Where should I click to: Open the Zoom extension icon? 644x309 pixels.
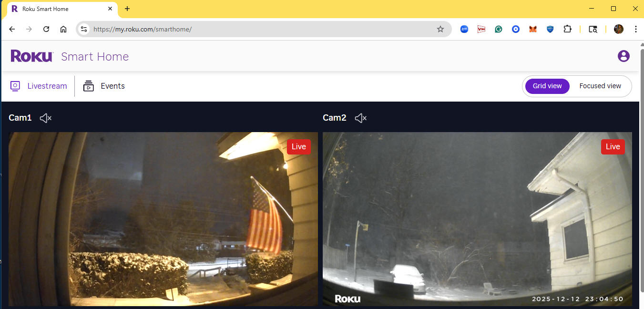464,29
